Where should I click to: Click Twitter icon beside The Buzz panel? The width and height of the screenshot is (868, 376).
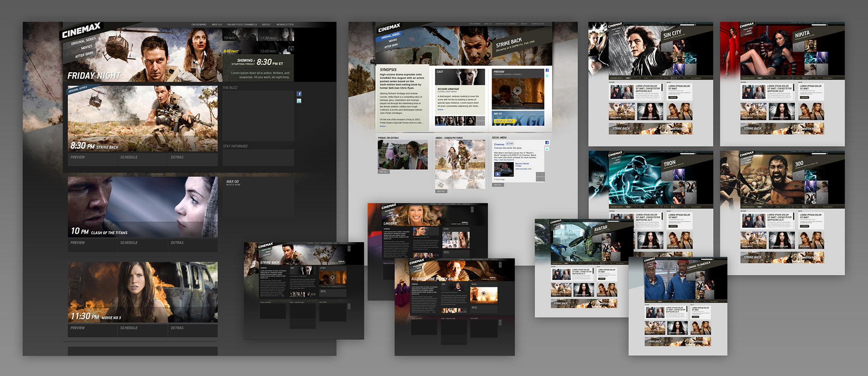pyautogui.click(x=299, y=101)
